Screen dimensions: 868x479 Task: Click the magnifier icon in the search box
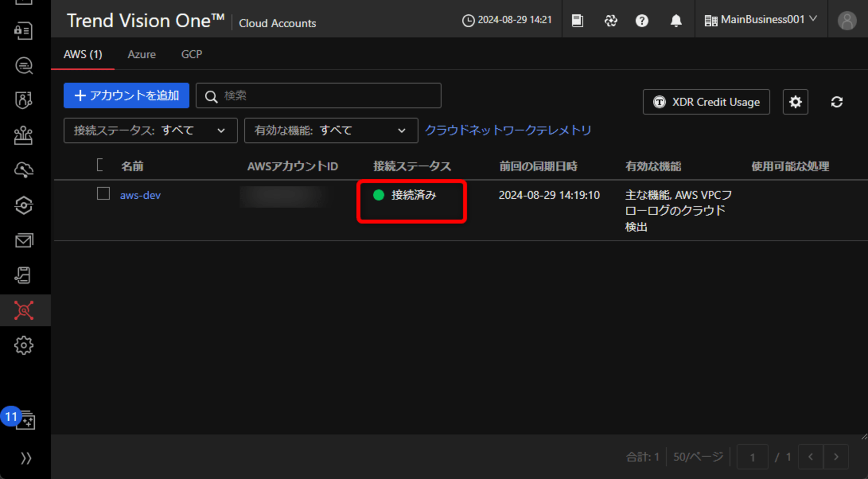pyautogui.click(x=211, y=96)
